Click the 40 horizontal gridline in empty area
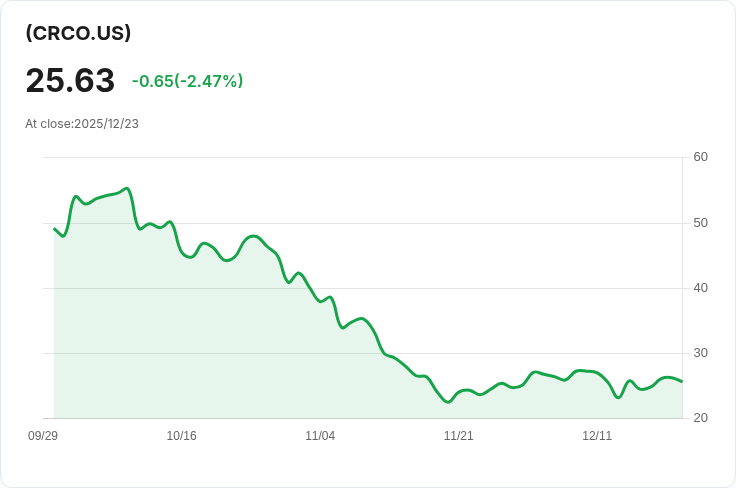Screen dimensions: 736x488 coord(516,288)
